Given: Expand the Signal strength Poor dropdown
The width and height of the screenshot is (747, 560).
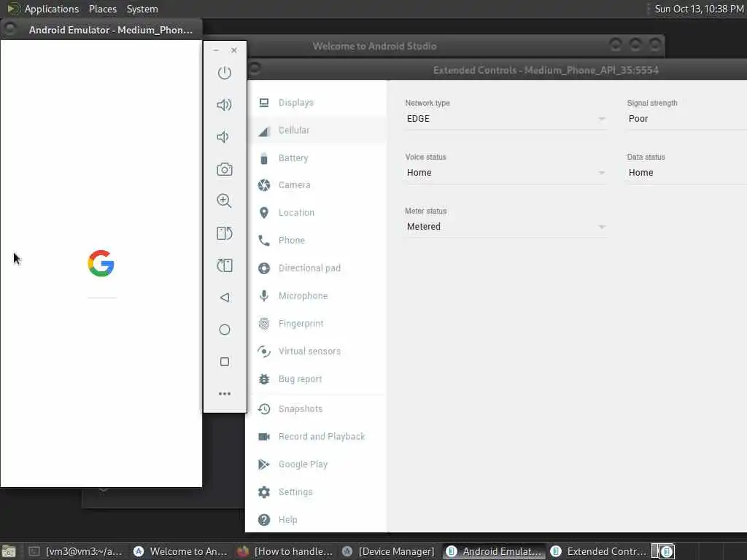Looking at the screenshot, I should click(686, 119).
